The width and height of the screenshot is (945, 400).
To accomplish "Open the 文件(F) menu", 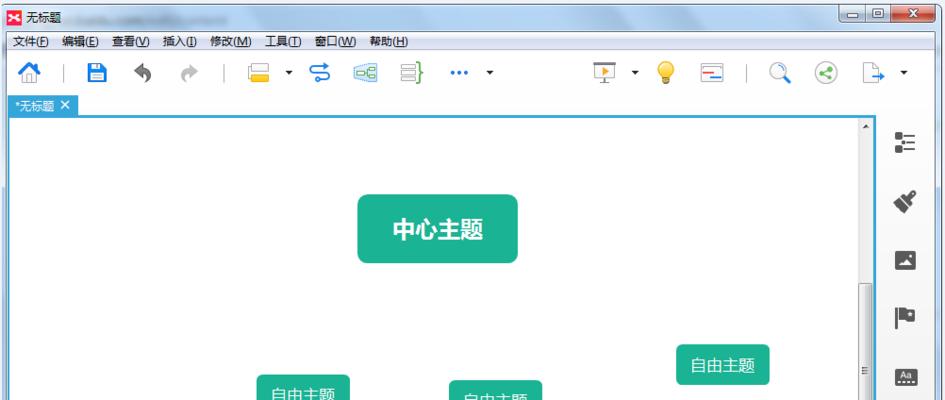I will 31,42.
